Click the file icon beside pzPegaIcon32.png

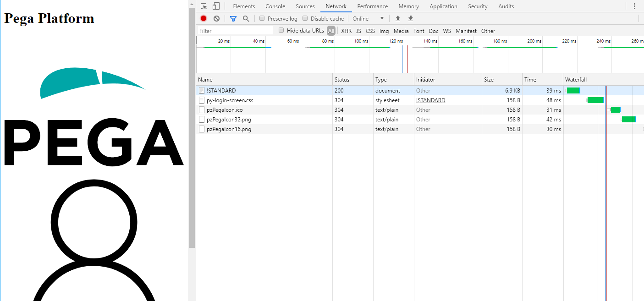click(201, 120)
